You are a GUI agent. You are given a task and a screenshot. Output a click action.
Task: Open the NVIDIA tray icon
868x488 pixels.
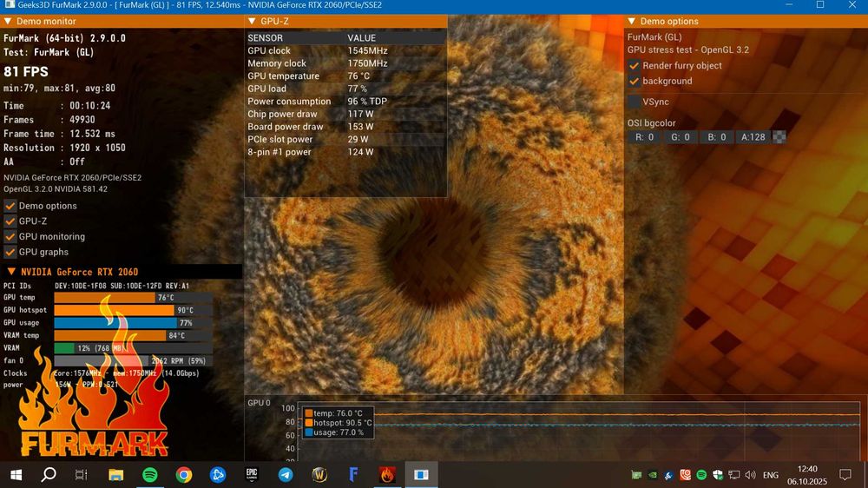pyautogui.click(x=654, y=475)
